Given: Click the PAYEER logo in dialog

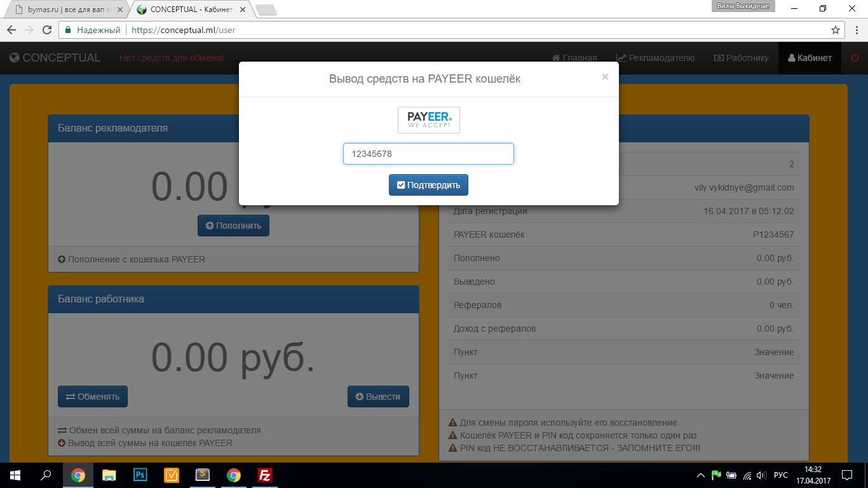Looking at the screenshot, I should (429, 120).
